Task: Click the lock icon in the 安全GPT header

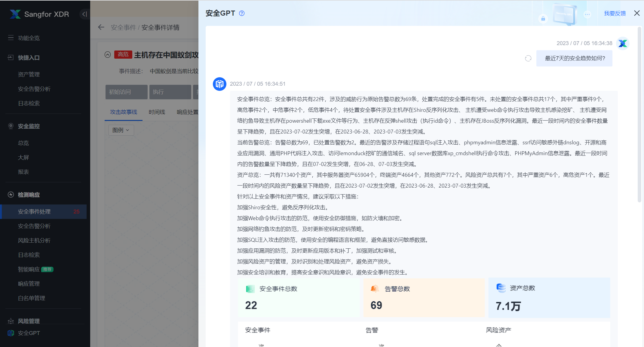Action: pyautogui.click(x=543, y=19)
